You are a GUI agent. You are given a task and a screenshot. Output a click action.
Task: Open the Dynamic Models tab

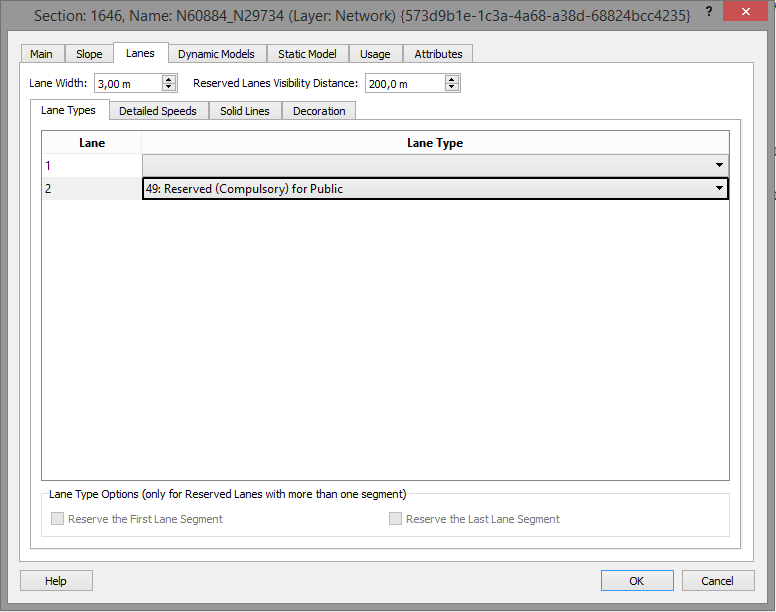pos(216,54)
